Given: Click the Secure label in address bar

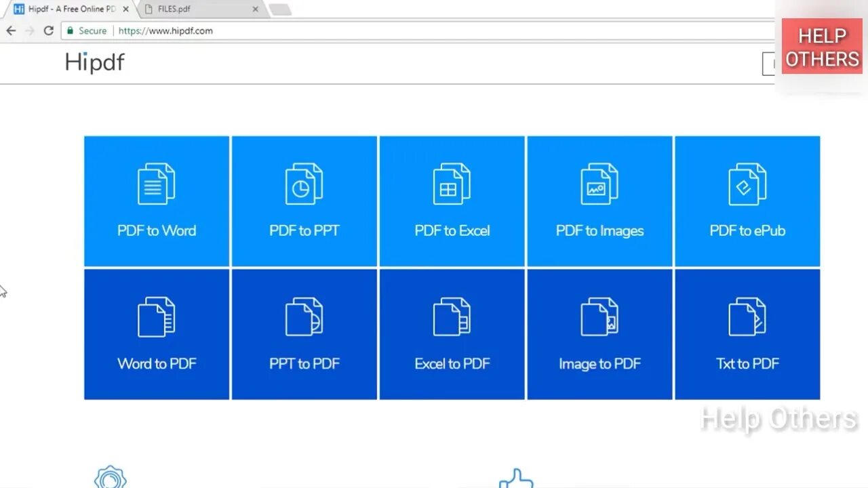Looking at the screenshot, I should (x=92, y=30).
